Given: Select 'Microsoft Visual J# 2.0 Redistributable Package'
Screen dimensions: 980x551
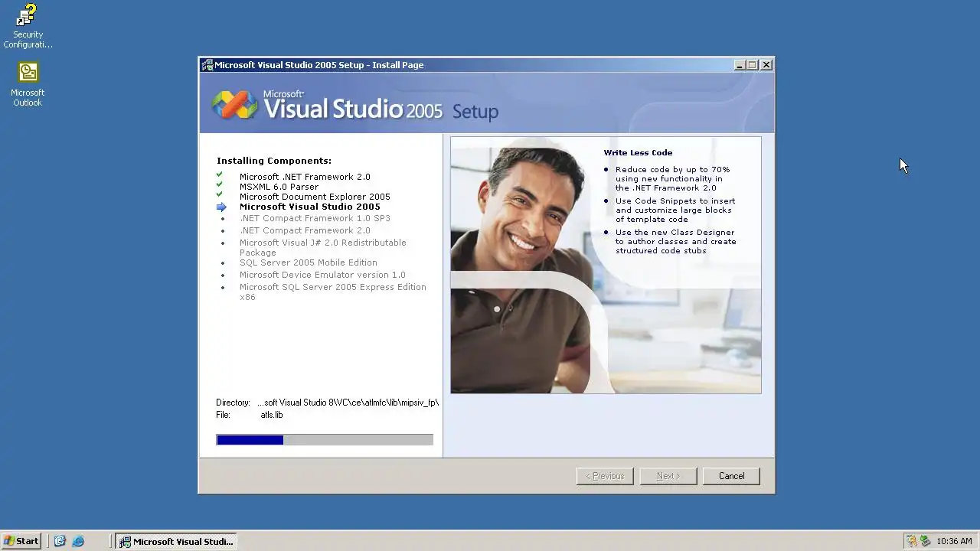Looking at the screenshot, I should [x=323, y=247].
